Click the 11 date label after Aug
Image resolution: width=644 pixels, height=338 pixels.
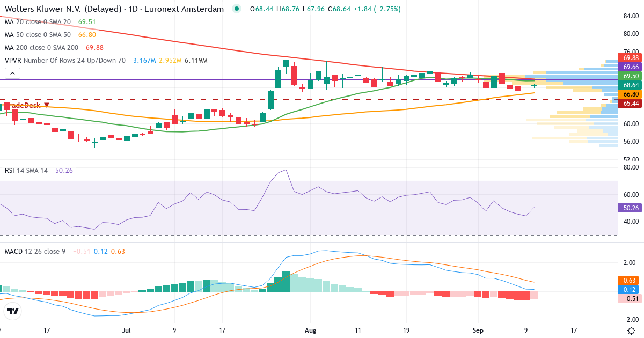pyautogui.click(x=358, y=330)
